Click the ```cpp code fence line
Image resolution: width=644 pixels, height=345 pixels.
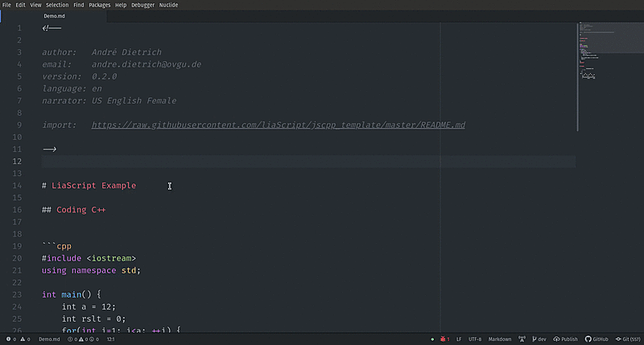tap(56, 246)
